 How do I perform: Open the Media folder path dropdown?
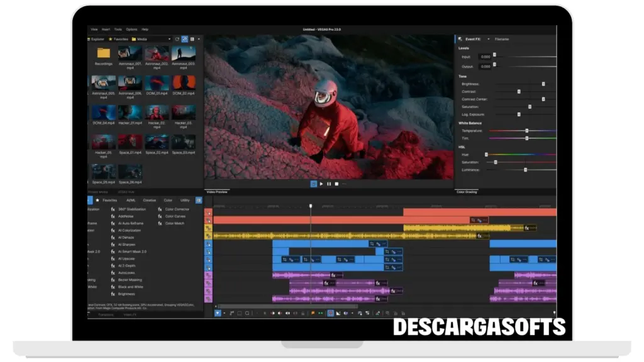point(170,39)
